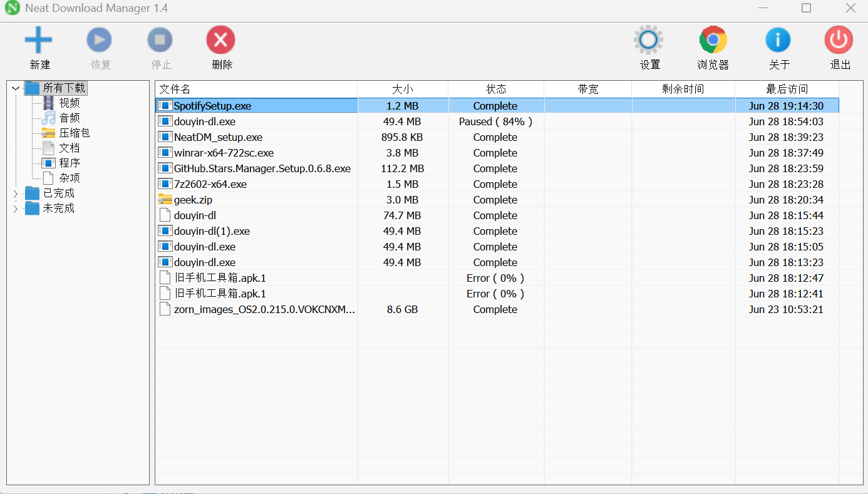Select the 音频 category label
Viewport: 868px width, 494px height.
tap(70, 118)
